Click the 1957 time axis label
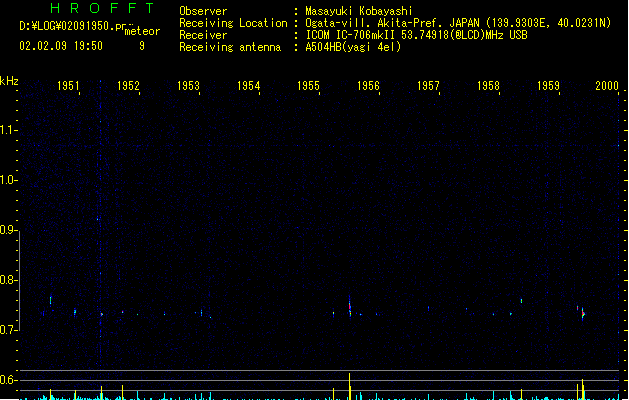The height and width of the screenshot is (400, 629). [x=428, y=86]
